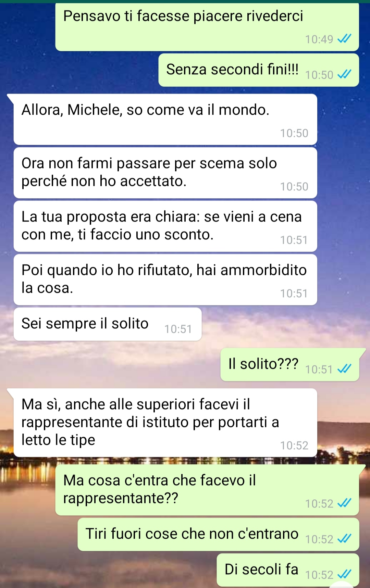The image size is (370, 588).
Task: Select the "Il solito???" sent message
Action: 290,364
